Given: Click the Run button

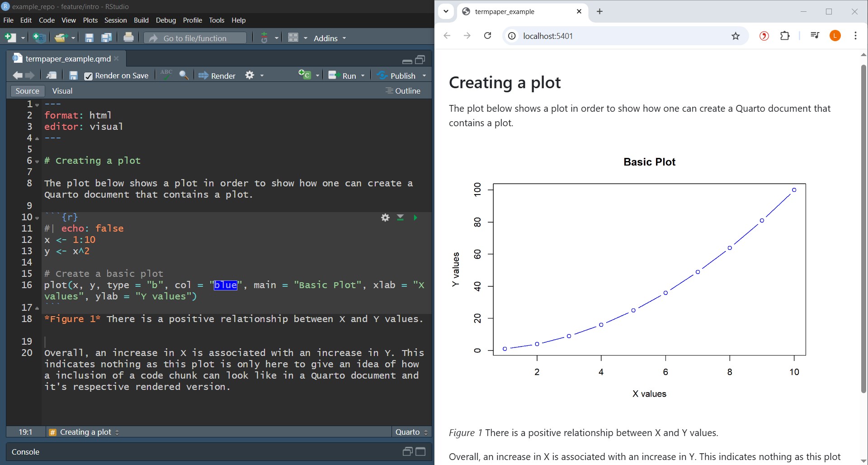Looking at the screenshot, I should tap(343, 76).
